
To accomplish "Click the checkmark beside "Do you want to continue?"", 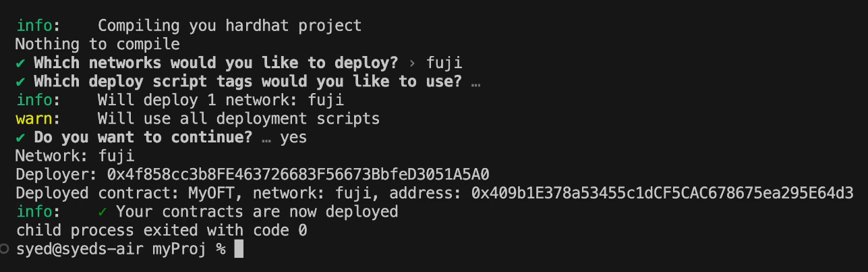I will pyautogui.click(x=20, y=138).
